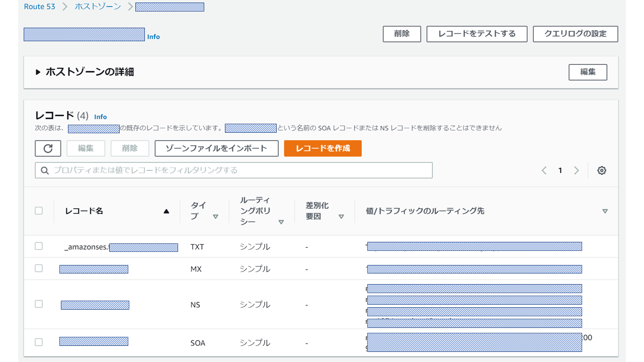The image size is (644, 362).
Task: Open クエリログの設定 button
Action: (x=576, y=34)
